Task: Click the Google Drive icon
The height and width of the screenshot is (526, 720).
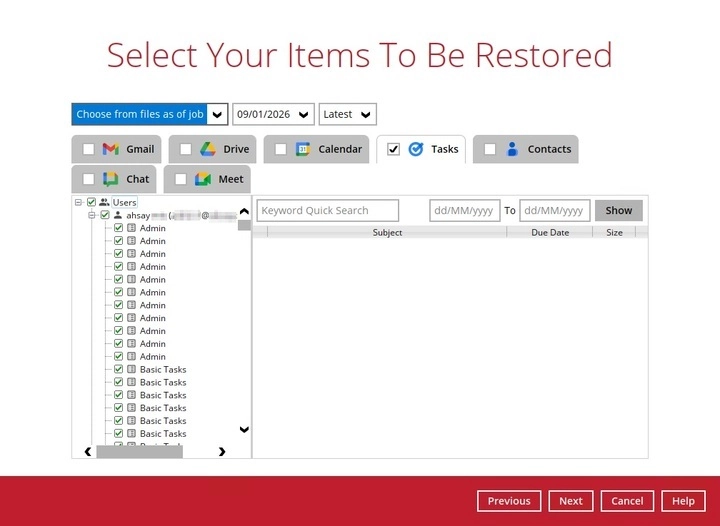Action: point(208,149)
